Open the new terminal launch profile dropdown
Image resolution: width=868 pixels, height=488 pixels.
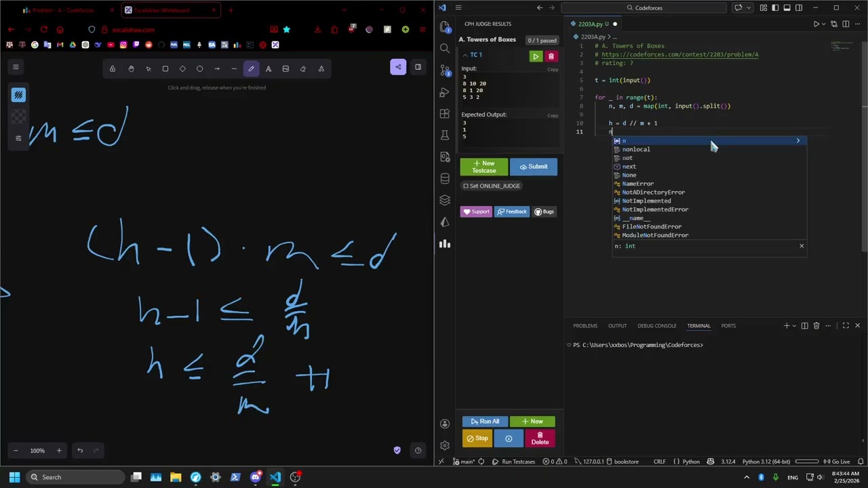pyautogui.click(x=794, y=326)
